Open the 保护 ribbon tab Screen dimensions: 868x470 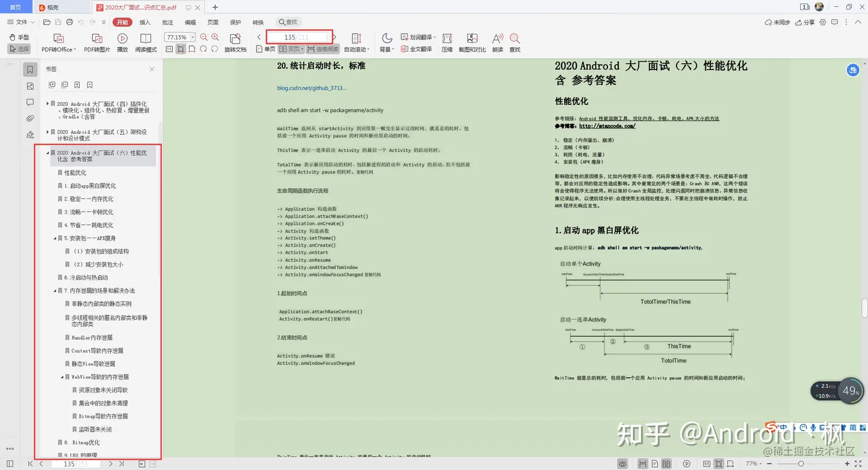235,22
